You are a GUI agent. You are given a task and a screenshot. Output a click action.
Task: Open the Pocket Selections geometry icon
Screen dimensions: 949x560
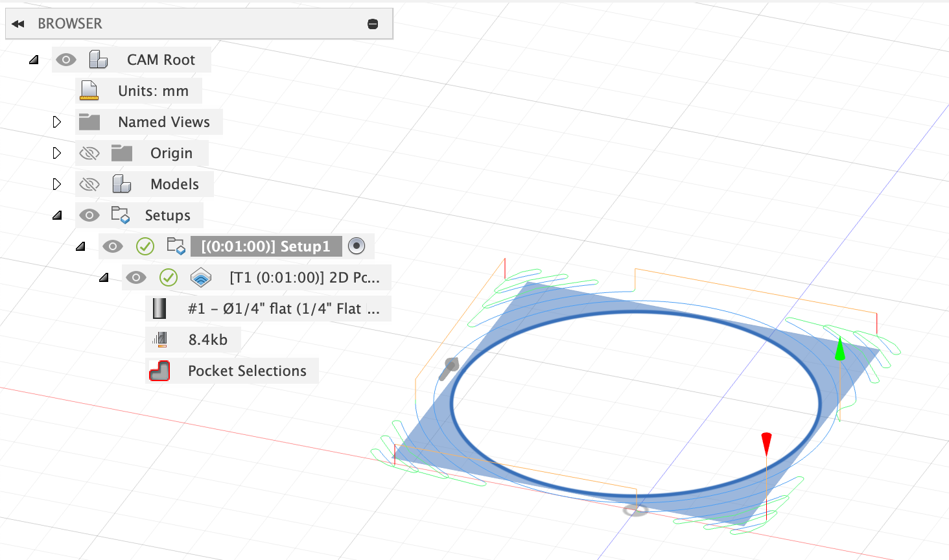[159, 370]
